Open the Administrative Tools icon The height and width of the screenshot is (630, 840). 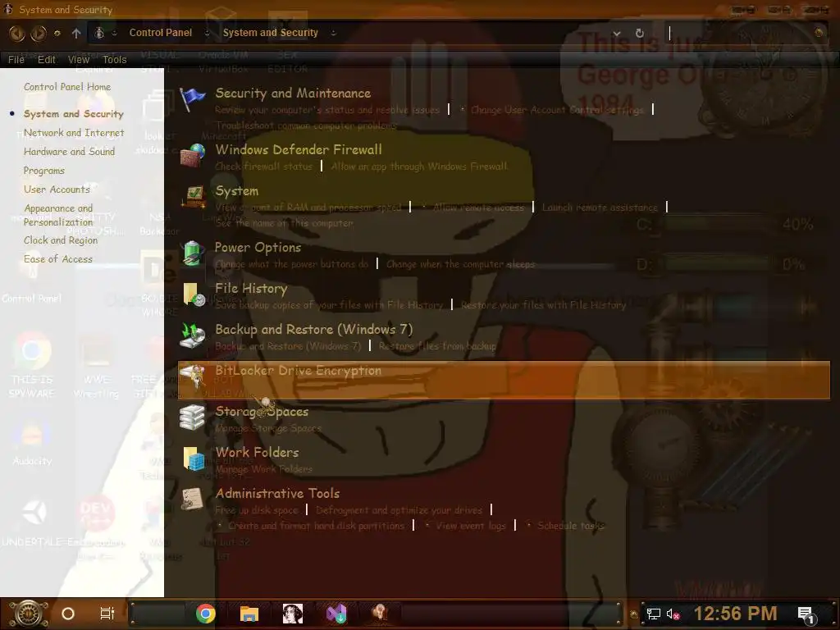[x=192, y=500]
